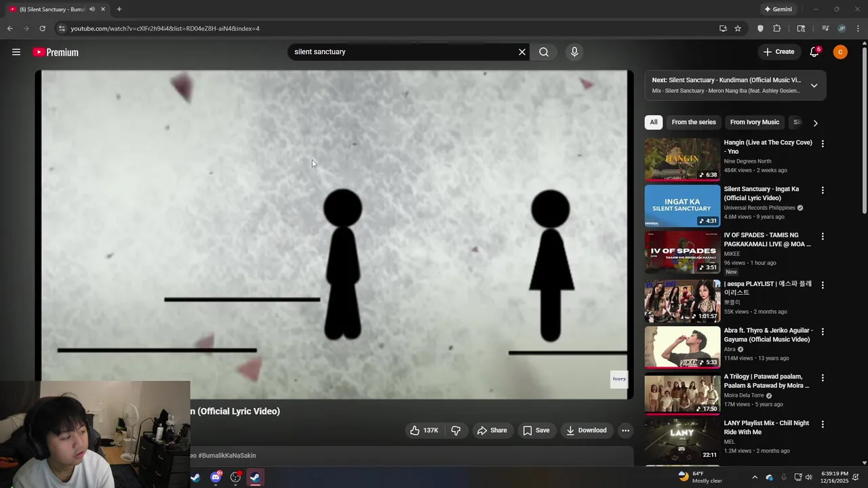Open LANY Playlist Mix Chill Night Ride
Screen dimensions: 868x488
tap(682, 440)
